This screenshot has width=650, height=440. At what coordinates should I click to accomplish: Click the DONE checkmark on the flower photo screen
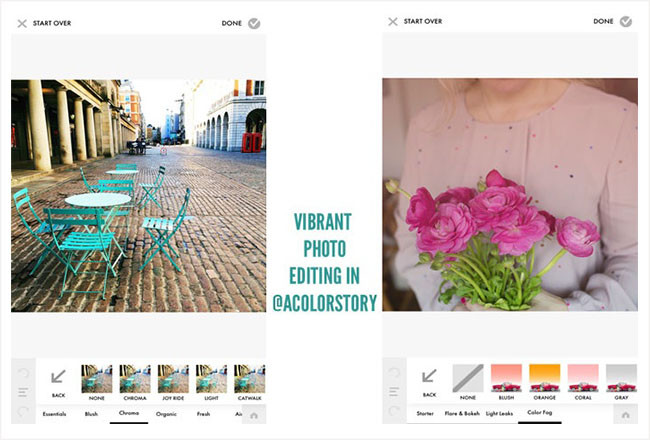tap(626, 22)
